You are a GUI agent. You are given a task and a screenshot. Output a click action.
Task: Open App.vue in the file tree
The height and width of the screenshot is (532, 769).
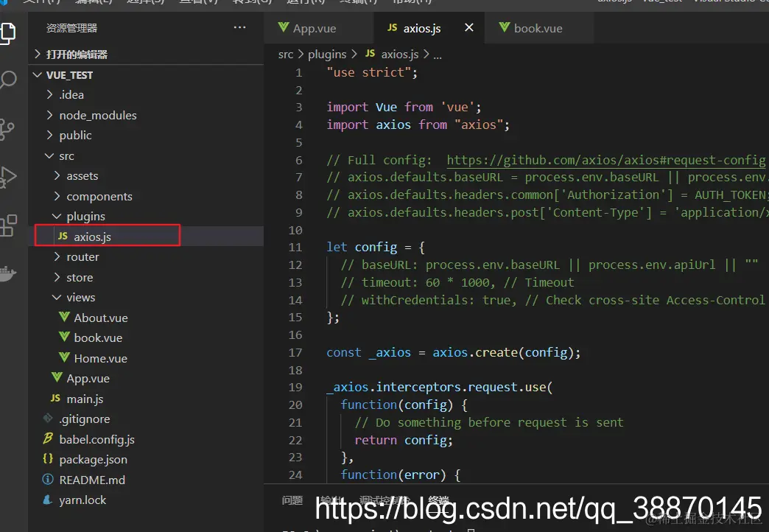[147, 379]
